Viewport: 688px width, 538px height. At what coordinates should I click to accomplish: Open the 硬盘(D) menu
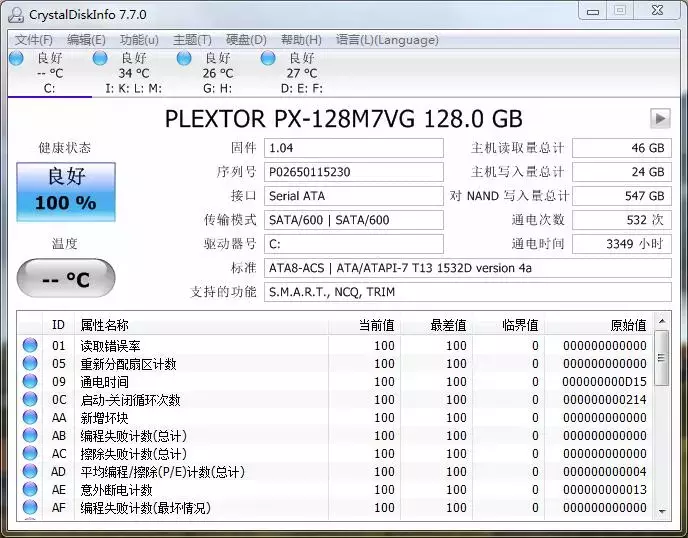[246, 40]
